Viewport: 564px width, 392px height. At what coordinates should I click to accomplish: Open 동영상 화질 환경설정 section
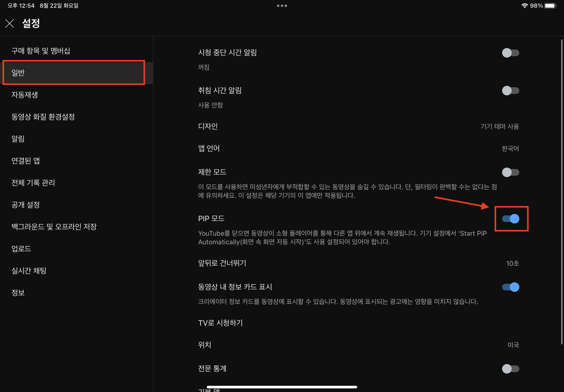click(43, 117)
